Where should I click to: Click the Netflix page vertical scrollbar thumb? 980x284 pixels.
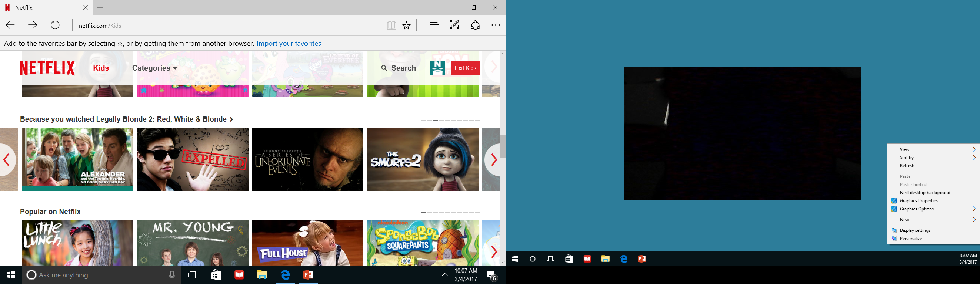[503, 146]
